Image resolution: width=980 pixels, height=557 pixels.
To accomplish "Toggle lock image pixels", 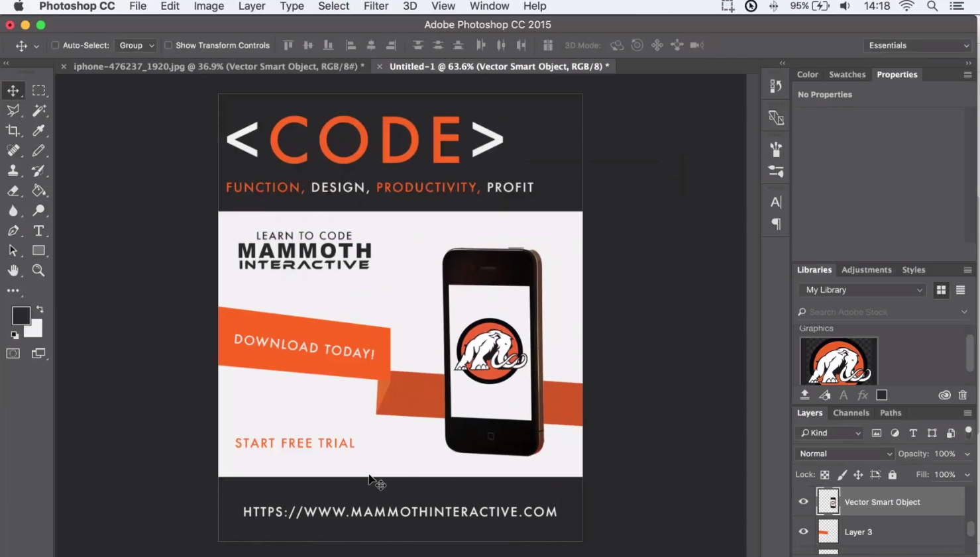I will tap(842, 475).
